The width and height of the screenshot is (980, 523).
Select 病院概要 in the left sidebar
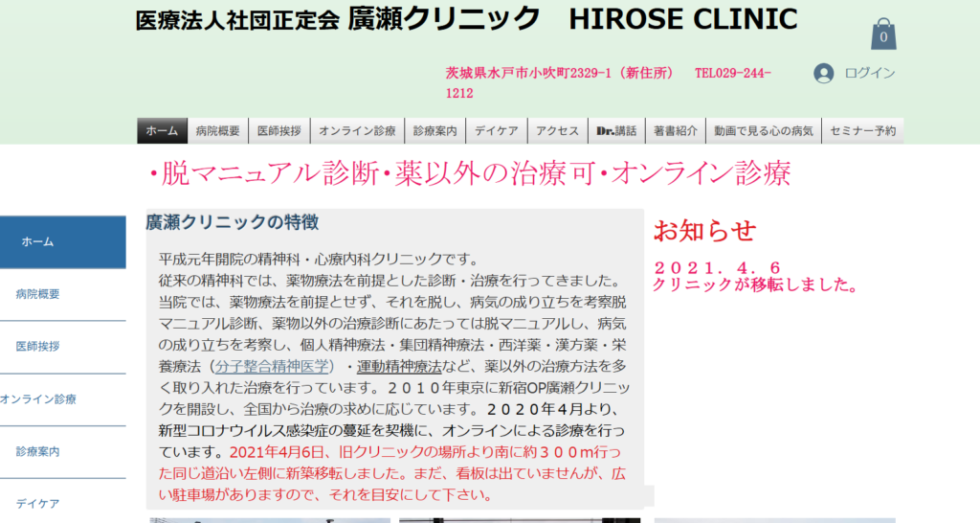pos(38,294)
